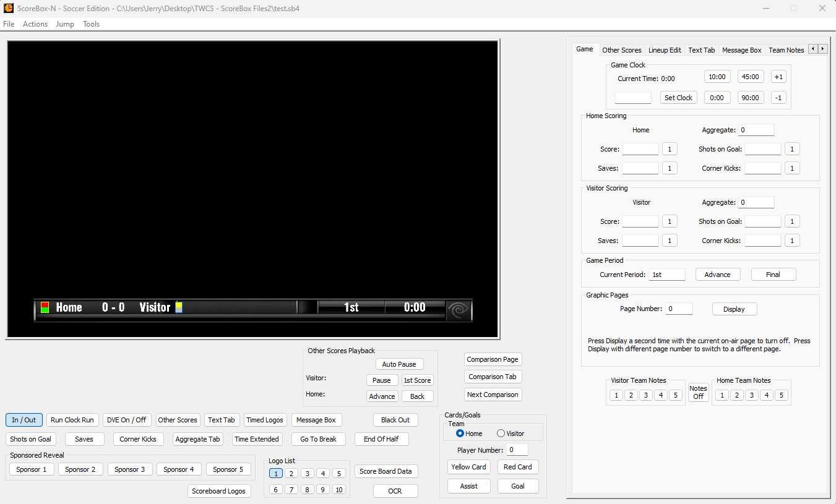Image resolution: width=836 pixels, height=504 pixels.
Task: Click inside the Page Number input field
Action: 679,308
